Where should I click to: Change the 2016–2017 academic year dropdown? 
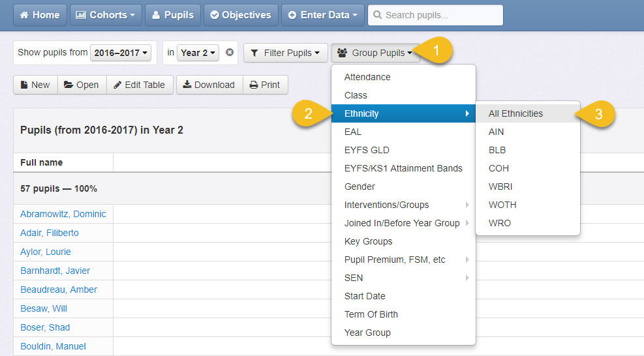coord(121,53)
